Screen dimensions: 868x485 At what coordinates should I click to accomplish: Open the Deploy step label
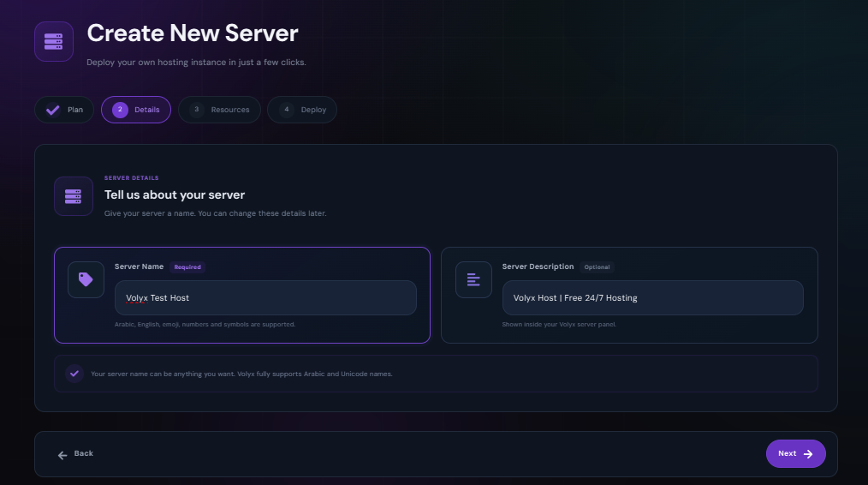313,110
